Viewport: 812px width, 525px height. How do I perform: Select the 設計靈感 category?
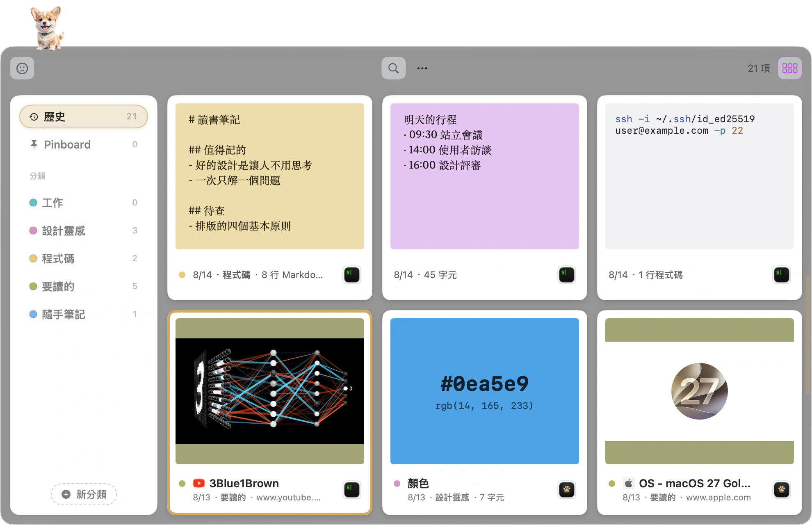(x=84, y=231)
